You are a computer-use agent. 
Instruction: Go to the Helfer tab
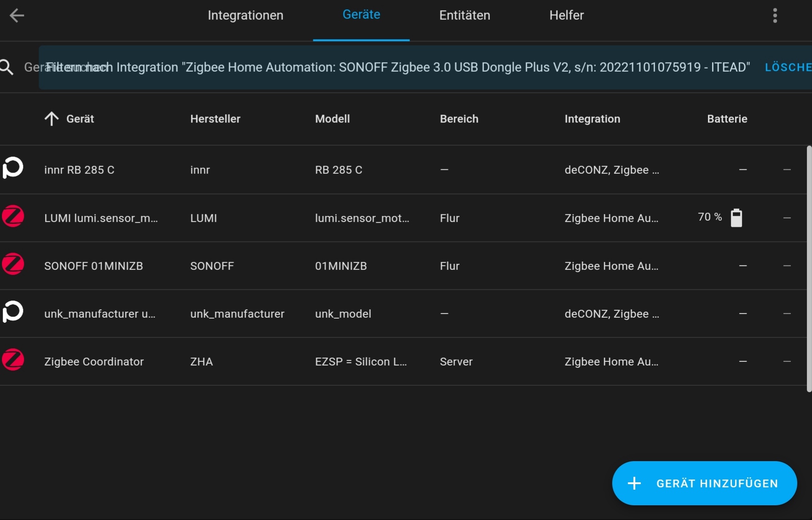pos(566,16)
